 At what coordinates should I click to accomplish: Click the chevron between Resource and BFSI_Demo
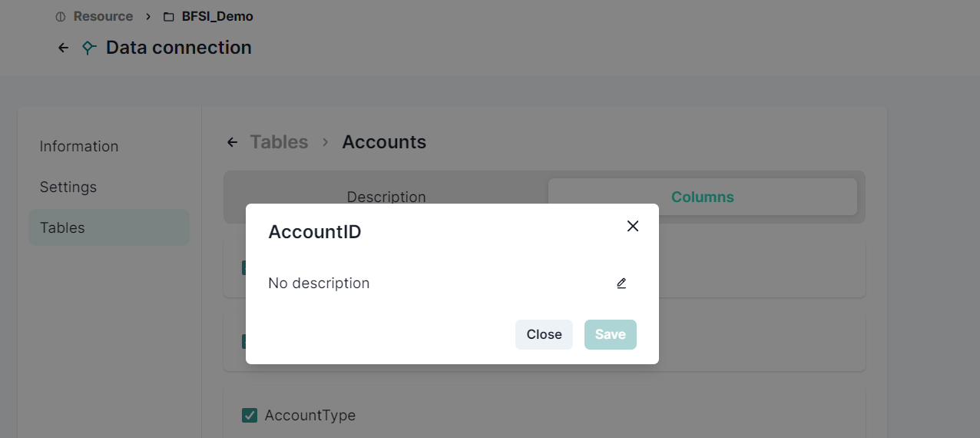(148, 17)
